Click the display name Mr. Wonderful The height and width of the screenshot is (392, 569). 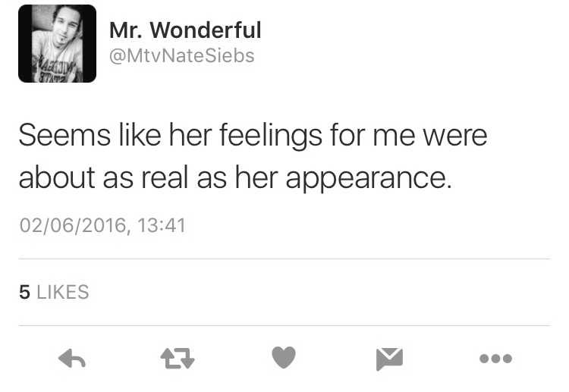pyautogui.click(x=185, y=30)
